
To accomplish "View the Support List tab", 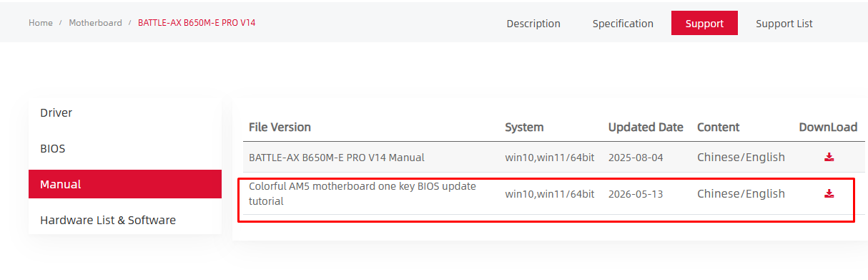I will click(x=784, y=24).
